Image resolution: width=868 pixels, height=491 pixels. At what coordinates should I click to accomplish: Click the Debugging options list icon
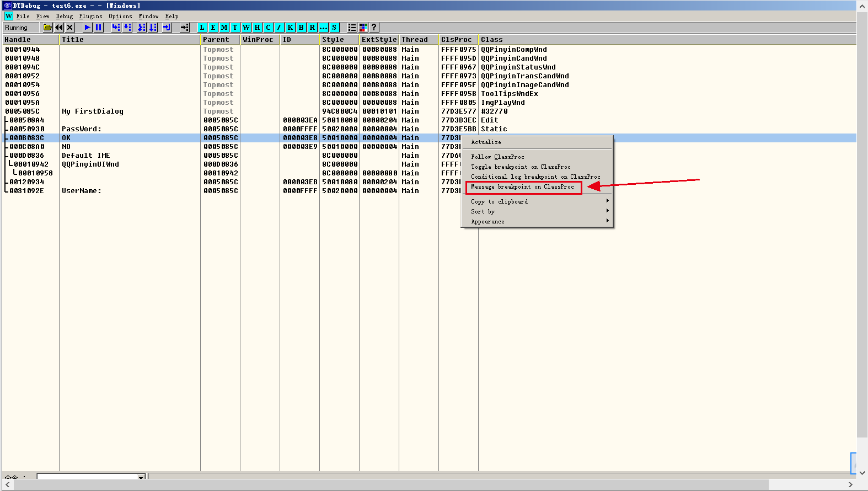click(352, 28)
